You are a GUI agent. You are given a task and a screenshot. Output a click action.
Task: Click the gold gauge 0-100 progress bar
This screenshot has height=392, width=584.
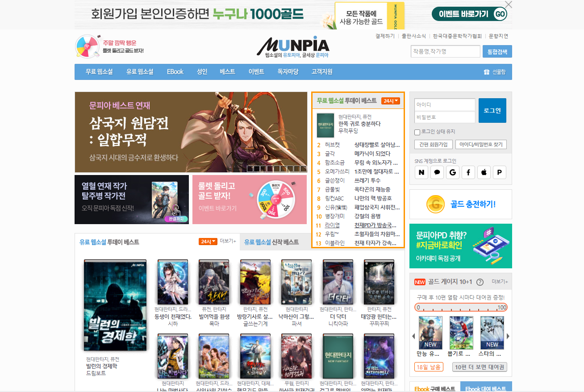point(461,307)
